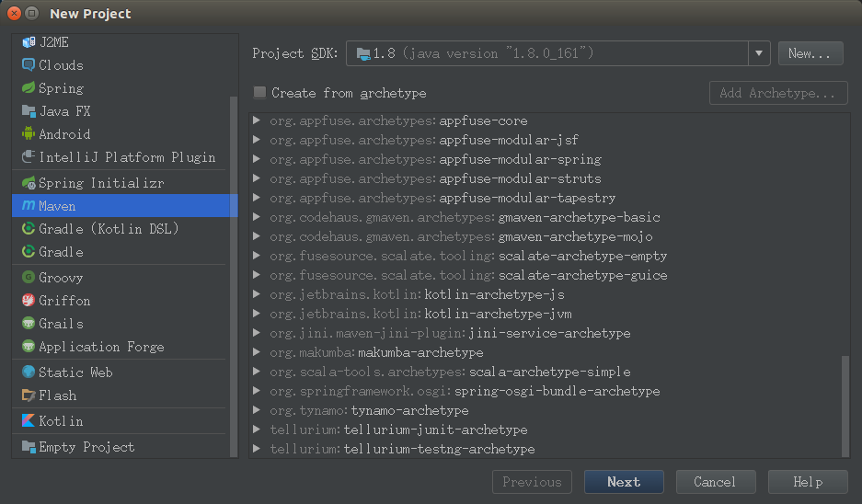Screen dimensions: 862x504
Task: Click the New... SDK button
Action: click(810, 53)
